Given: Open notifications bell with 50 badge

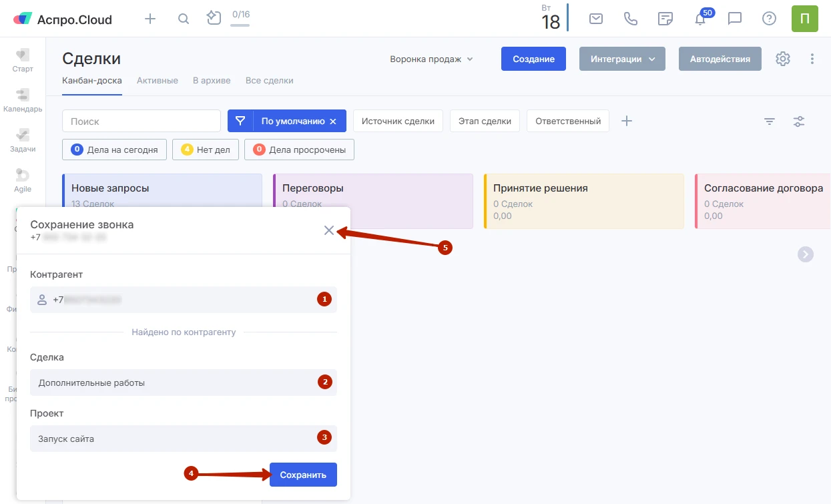Looking at the screenshot, I should [x=700, y=19].
